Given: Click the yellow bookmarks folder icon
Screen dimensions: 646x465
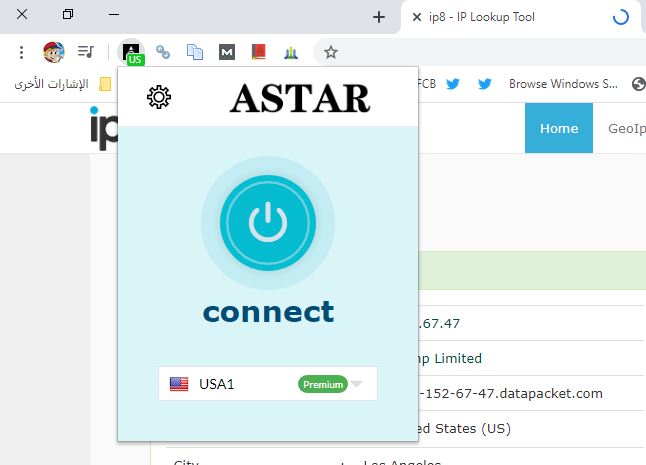Looking at the screenshot, I should [x=105, y=84].
